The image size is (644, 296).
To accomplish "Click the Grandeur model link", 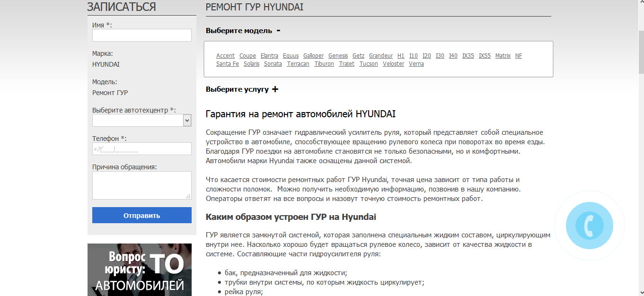I will (x=381, y=56).
